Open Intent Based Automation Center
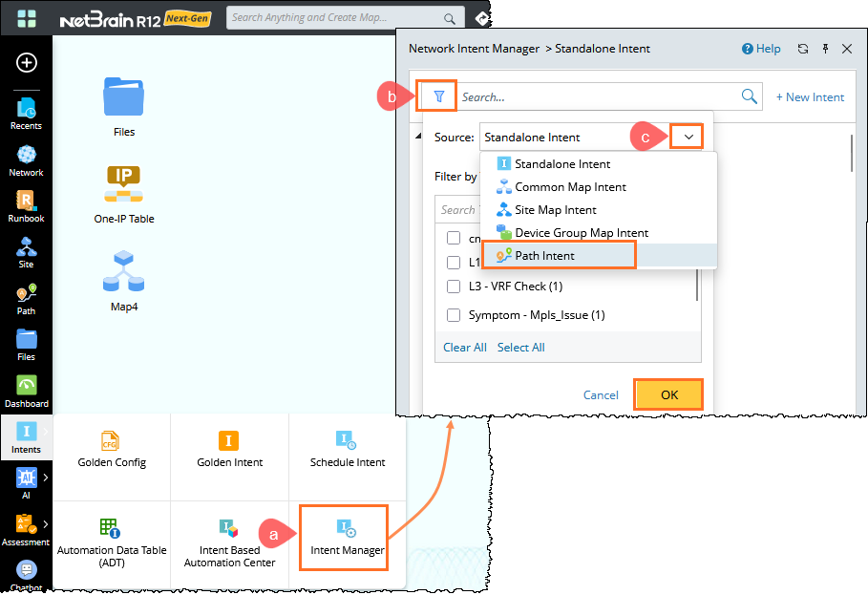The width and height of the screenshot is (868, 595). [230, 543]
